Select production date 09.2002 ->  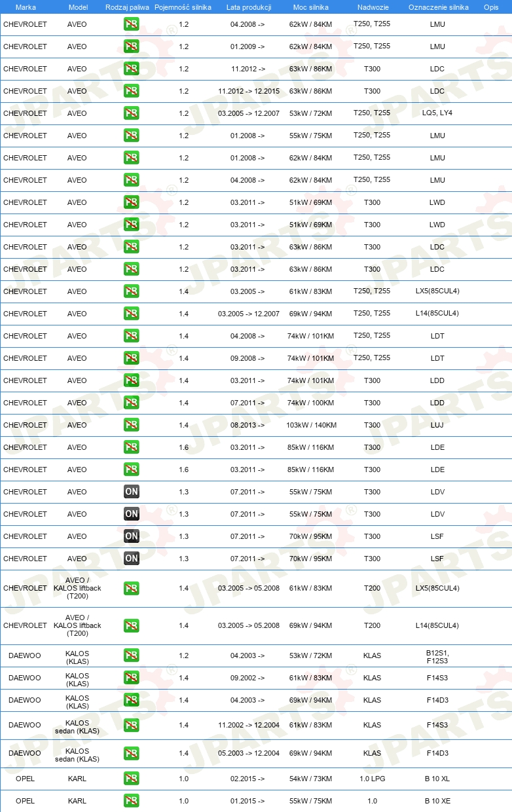[247, 678]
